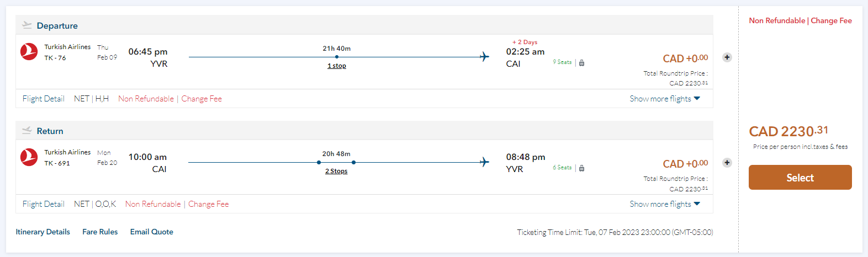Screen dimensions: 868x257
Task: Click the Return landing plane icon
Action: point(27,131)
